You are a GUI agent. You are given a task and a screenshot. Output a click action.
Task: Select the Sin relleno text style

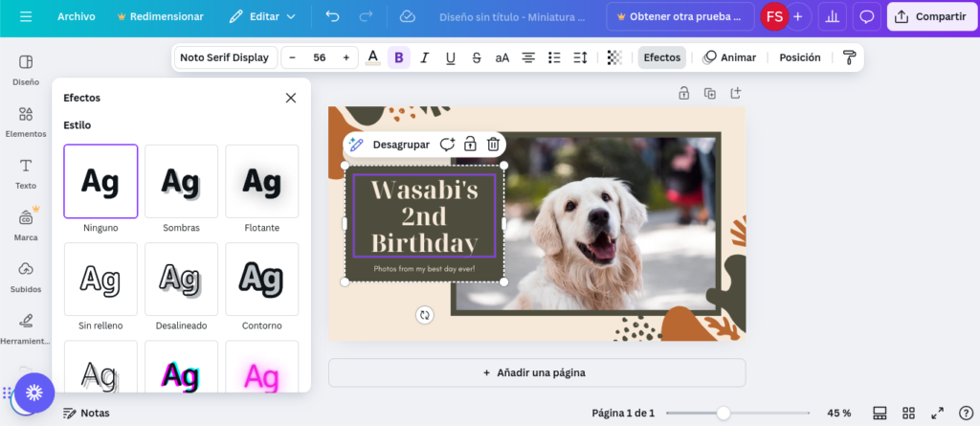pos(100,279)
